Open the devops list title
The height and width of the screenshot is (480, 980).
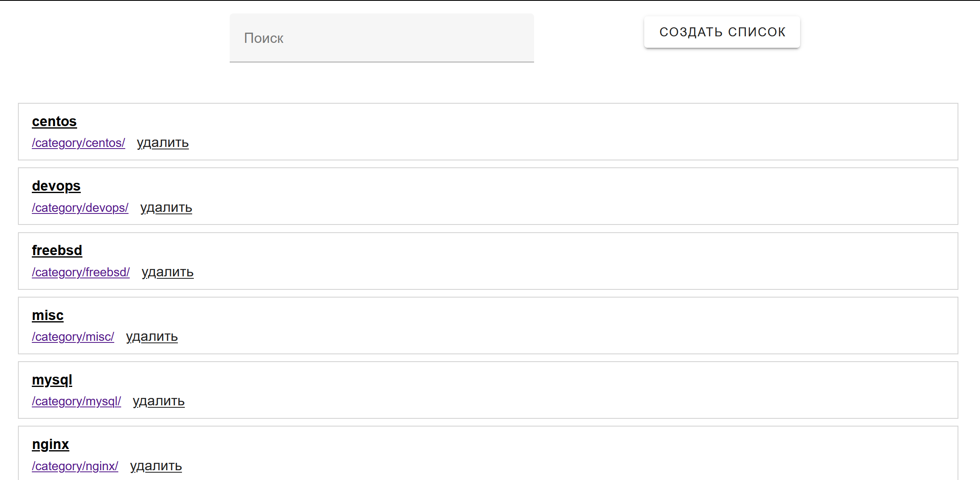pos(56,186)
